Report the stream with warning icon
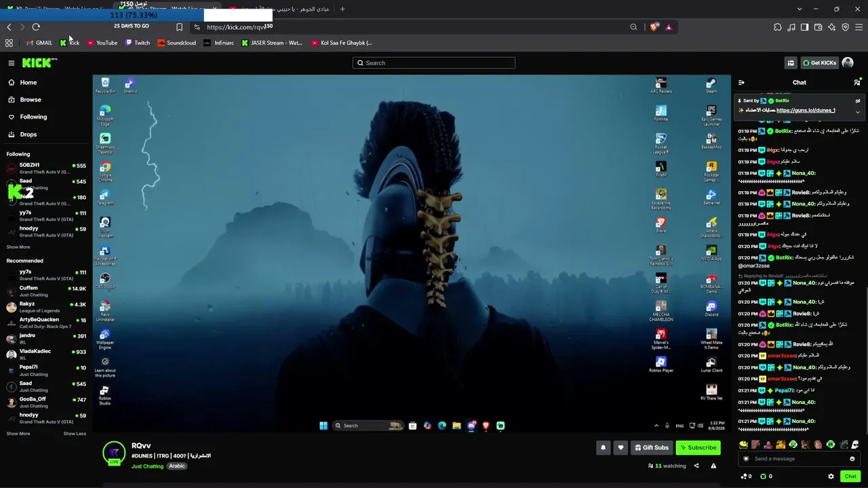868x488 pixels. pos(713,466)
